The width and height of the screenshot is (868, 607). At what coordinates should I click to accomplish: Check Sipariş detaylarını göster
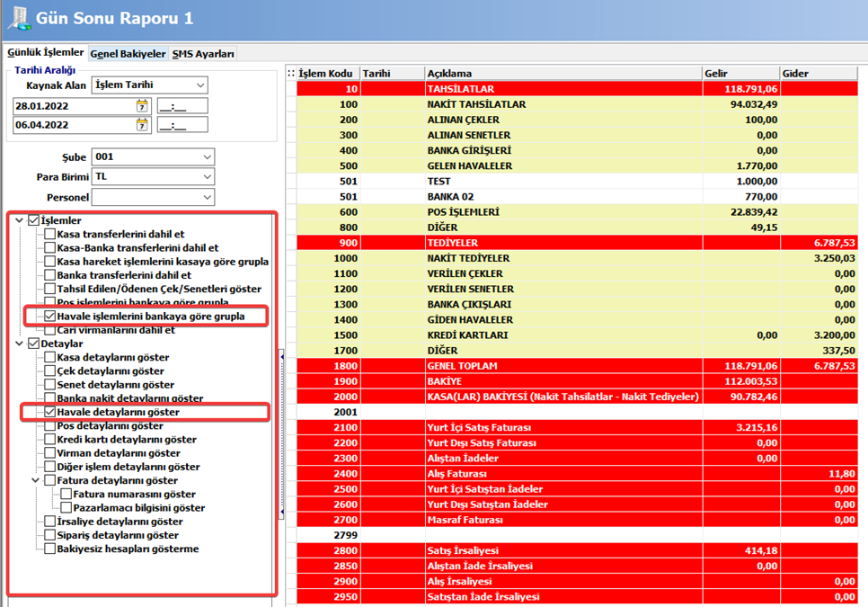(49, 535)
